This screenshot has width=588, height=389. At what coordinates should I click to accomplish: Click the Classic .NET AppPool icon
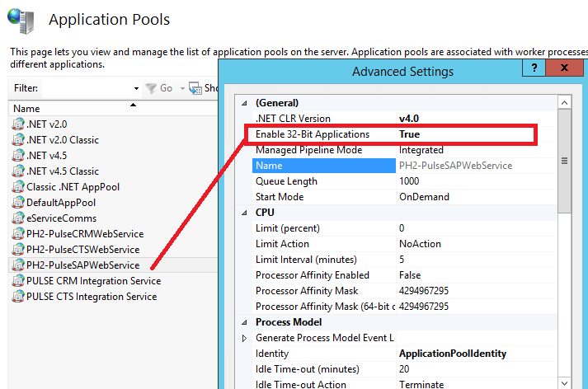[18, 187]
